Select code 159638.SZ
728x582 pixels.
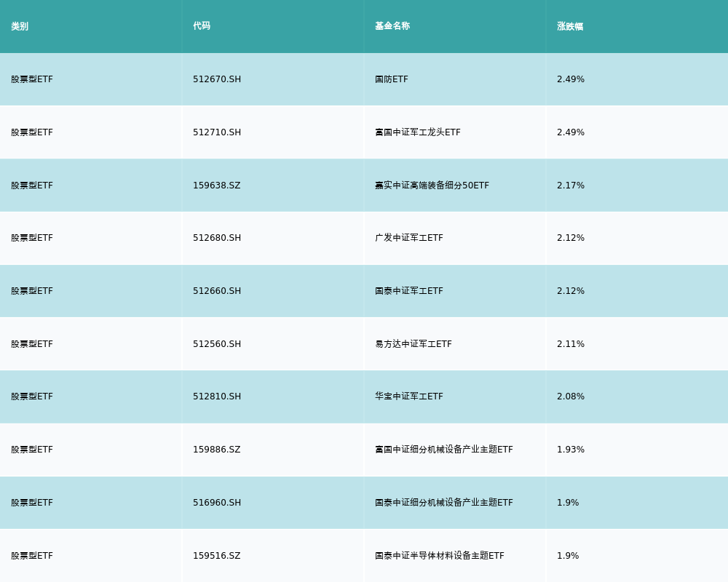(x=217, y=186)
